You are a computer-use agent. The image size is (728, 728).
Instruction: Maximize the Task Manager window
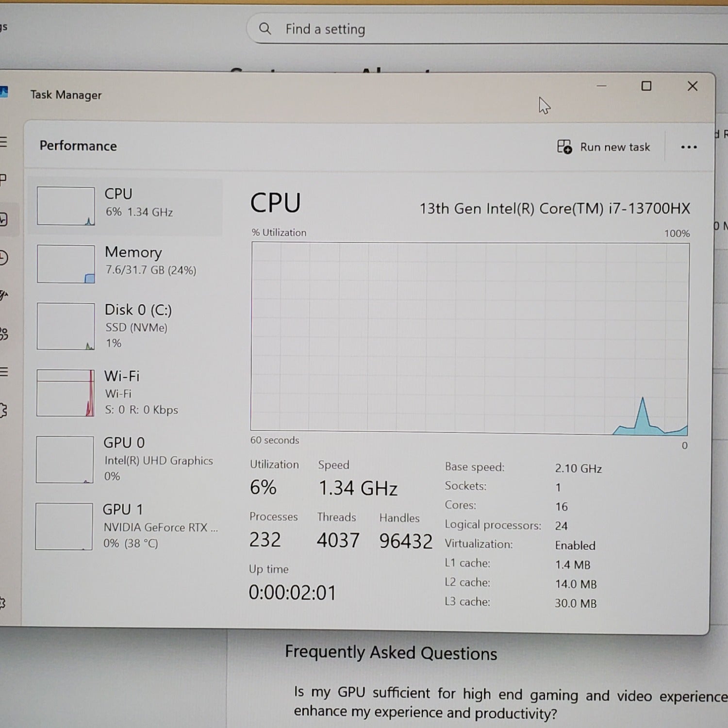click(x=646, y=86)
